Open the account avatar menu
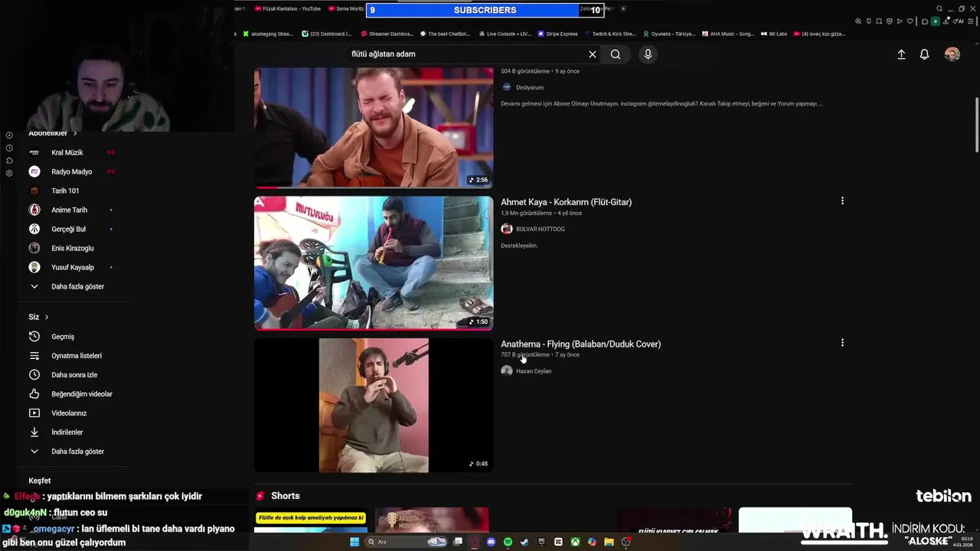Image resolution: width=980 pixels, height=551 pixels. (x=952, y=54)
